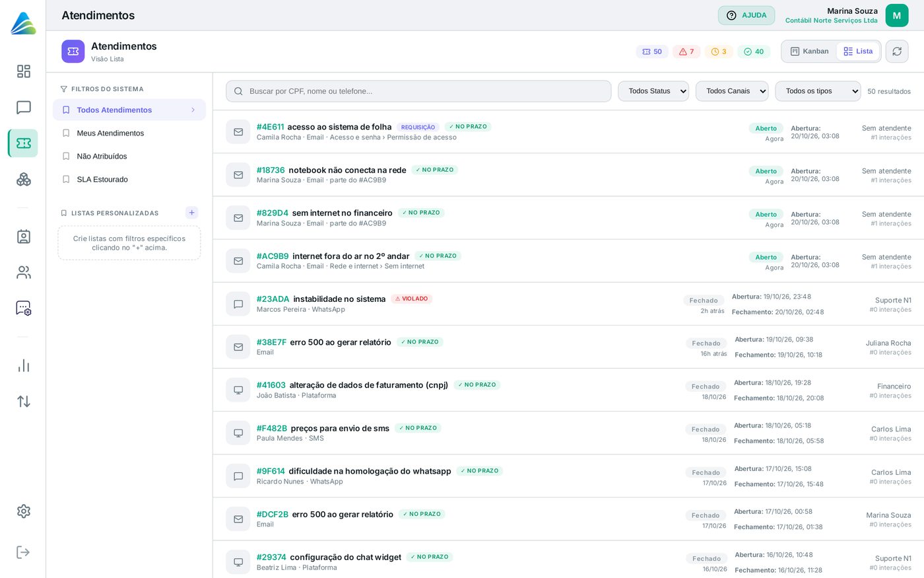Click the REQUISIÇÃO tag on ticket #4E611
This screenshot has width=924, height=578.
(418, 127)
